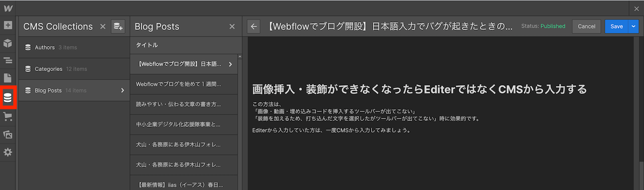Open the Ecommerce cart panel

pos(8,116)
